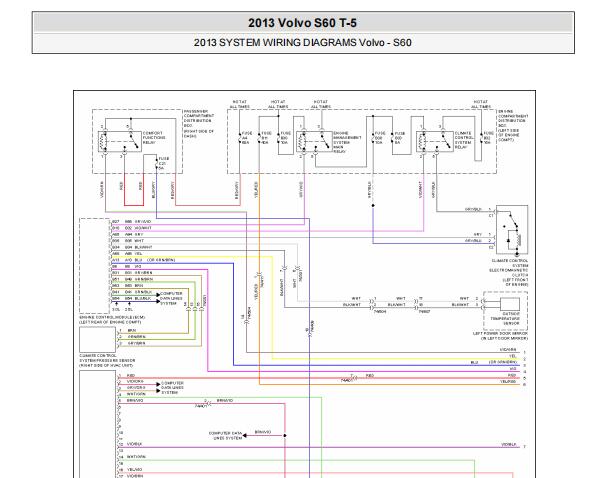Click the Computer Data Lines System label by the ECM
The height and width of the screenshot is (478, 604).
pyautogui.click(x=171, y=299)
